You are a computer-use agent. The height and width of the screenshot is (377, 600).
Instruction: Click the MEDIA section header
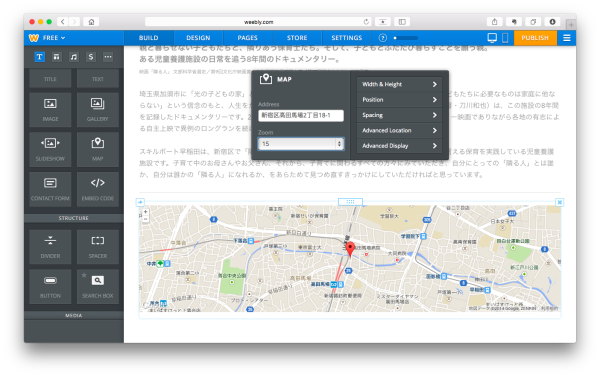(73, 316)
